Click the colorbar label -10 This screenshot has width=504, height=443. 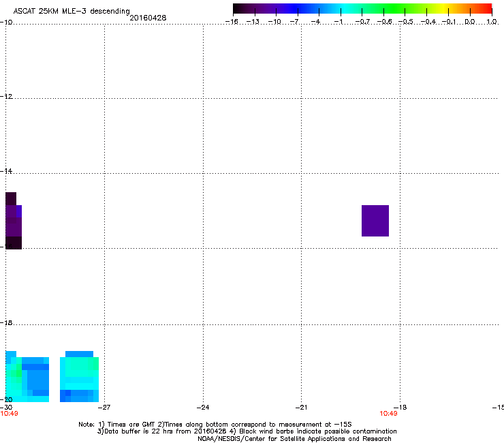pos(274,22)
